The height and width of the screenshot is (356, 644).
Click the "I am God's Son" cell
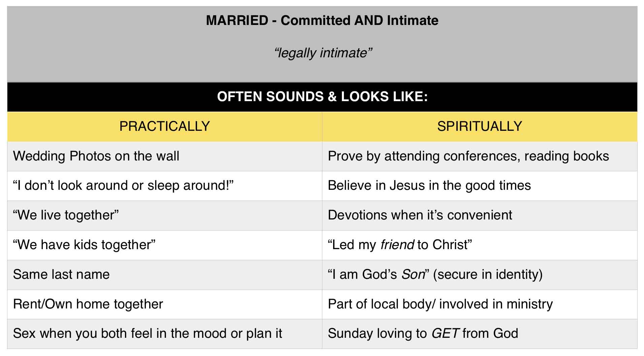[480, 275]
